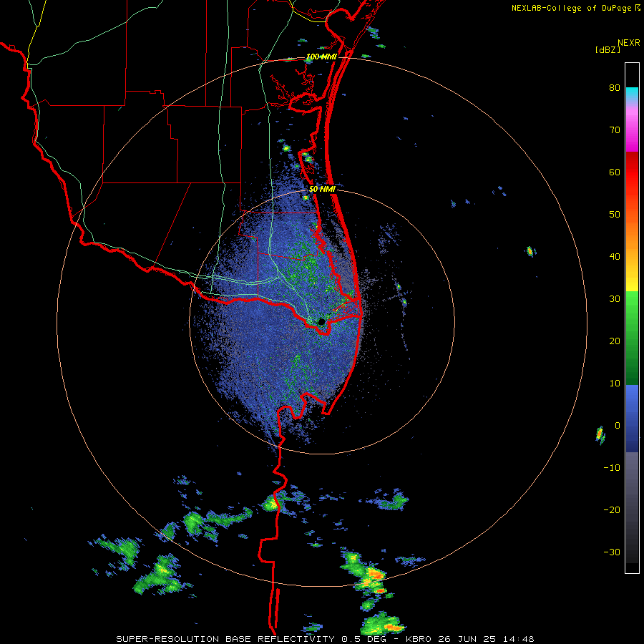Click the 30 dBZ scale value
644x644 pixels.
(615, 299)
